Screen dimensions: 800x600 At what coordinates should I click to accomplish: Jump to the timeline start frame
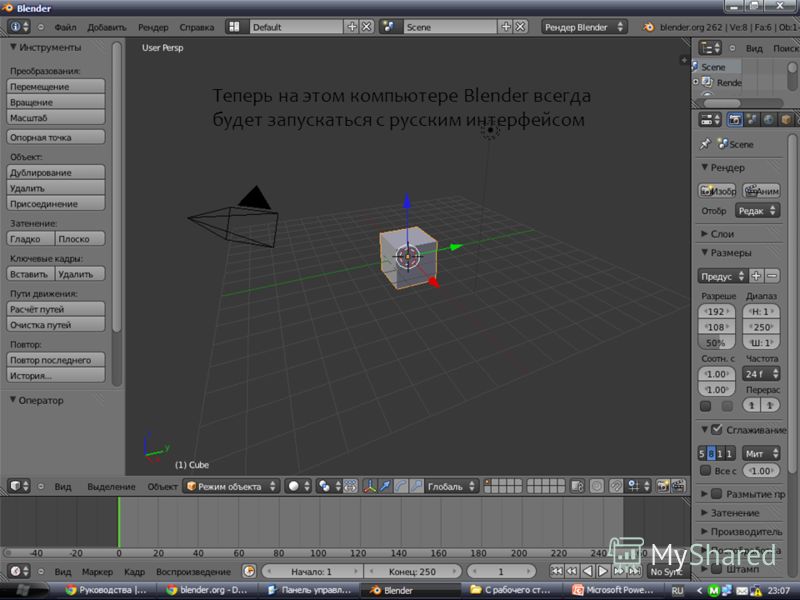click(557, 571)
